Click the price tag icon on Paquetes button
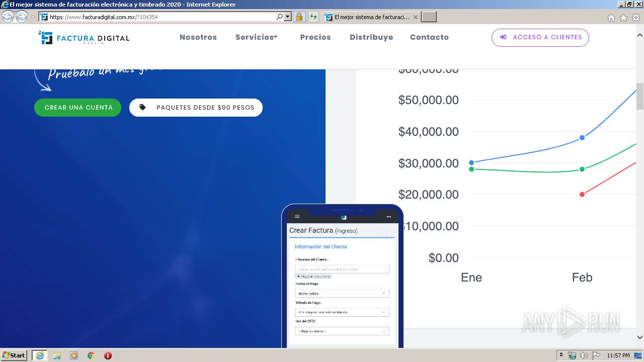 tap(143, 108)
